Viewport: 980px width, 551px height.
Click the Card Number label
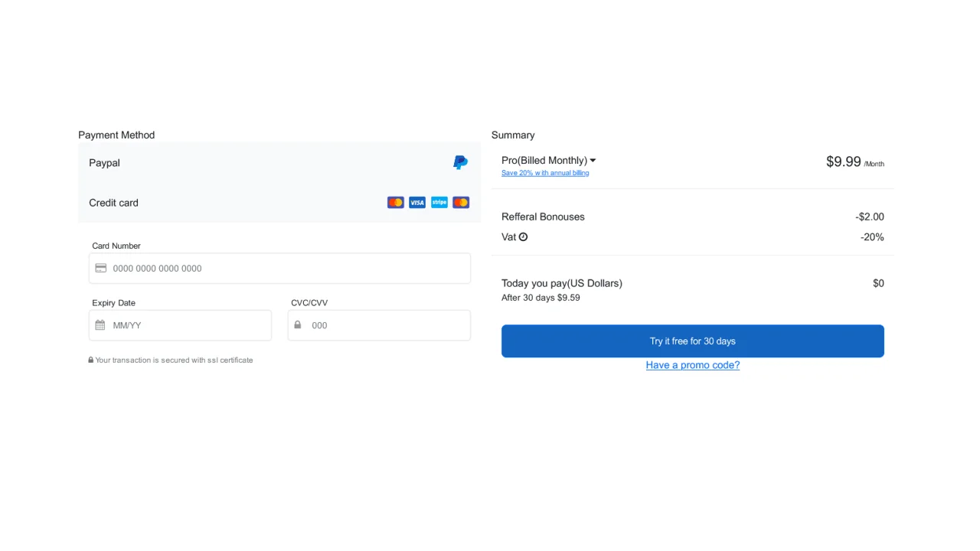point(116,246)
